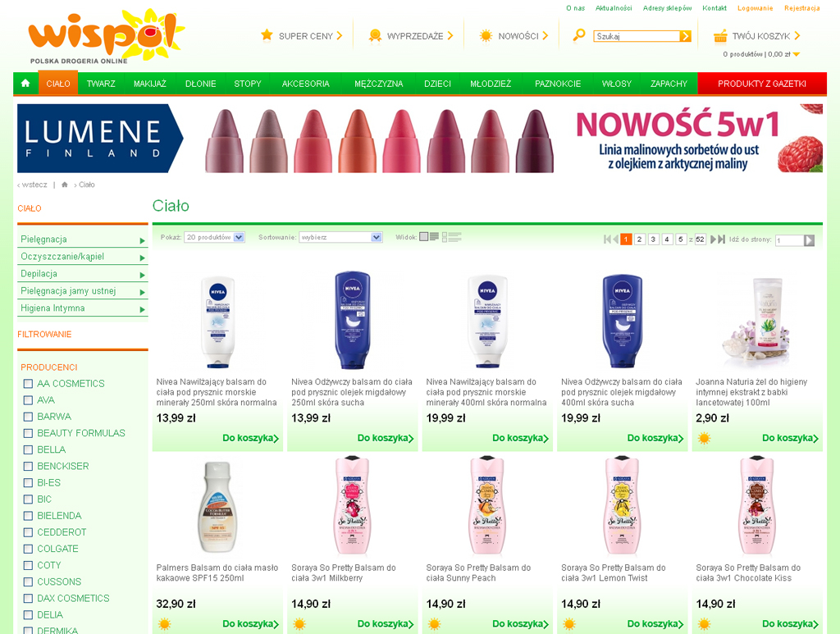Submit search with the orange arrow button

pyautogui.click(x=685, y=36)
